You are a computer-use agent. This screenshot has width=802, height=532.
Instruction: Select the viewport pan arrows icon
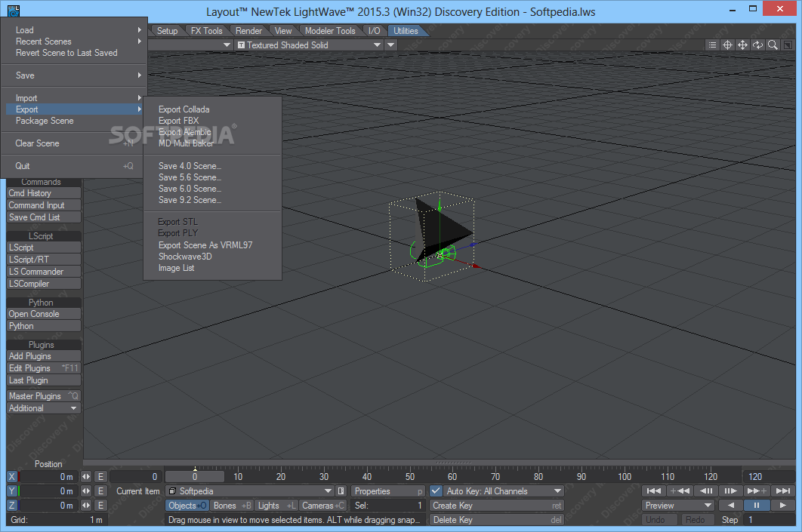(742, 45)
